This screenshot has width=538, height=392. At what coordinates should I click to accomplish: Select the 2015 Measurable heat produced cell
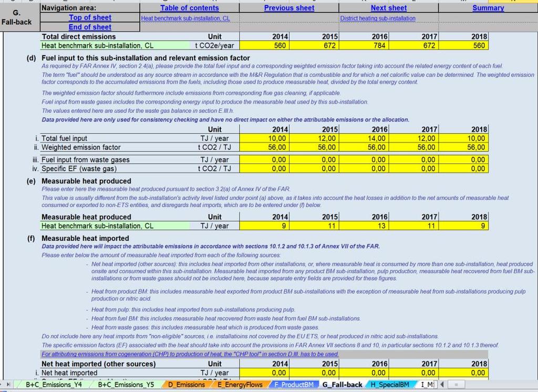(x=314, y=226)
